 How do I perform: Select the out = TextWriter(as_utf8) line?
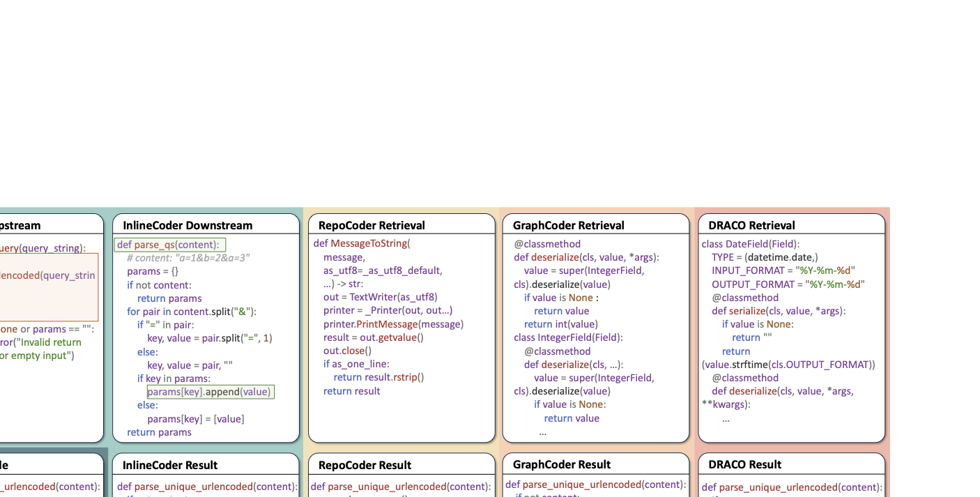point(380,297)
